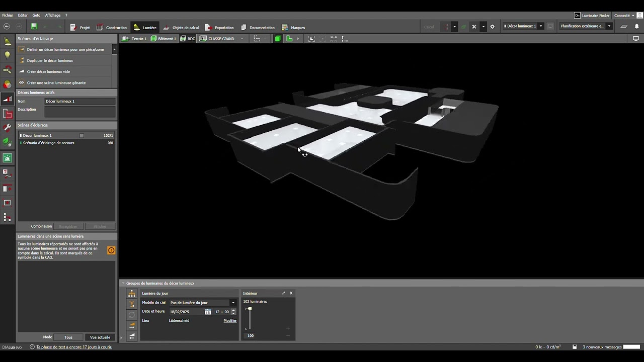This screenshot has width=644, height=362.
Task: Switch to the Exportation tab
Action: [x=219, y=27]
